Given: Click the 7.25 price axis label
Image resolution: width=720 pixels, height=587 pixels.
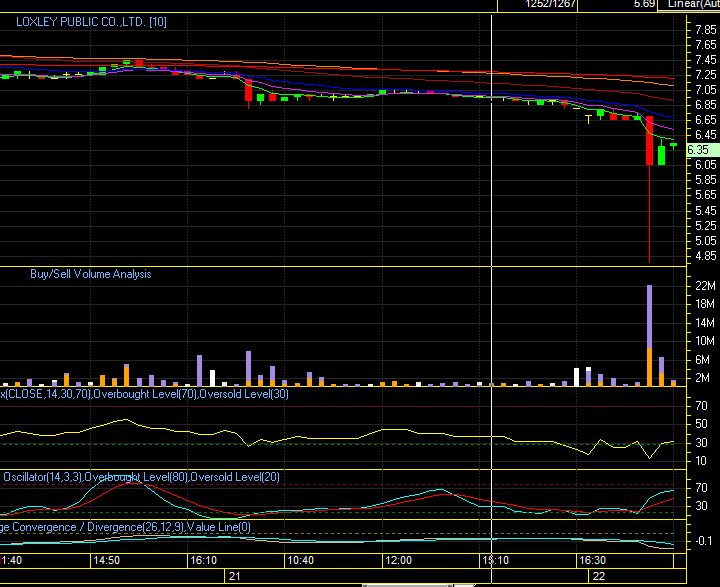Looking at the screenshot, I should pos(706,75).
